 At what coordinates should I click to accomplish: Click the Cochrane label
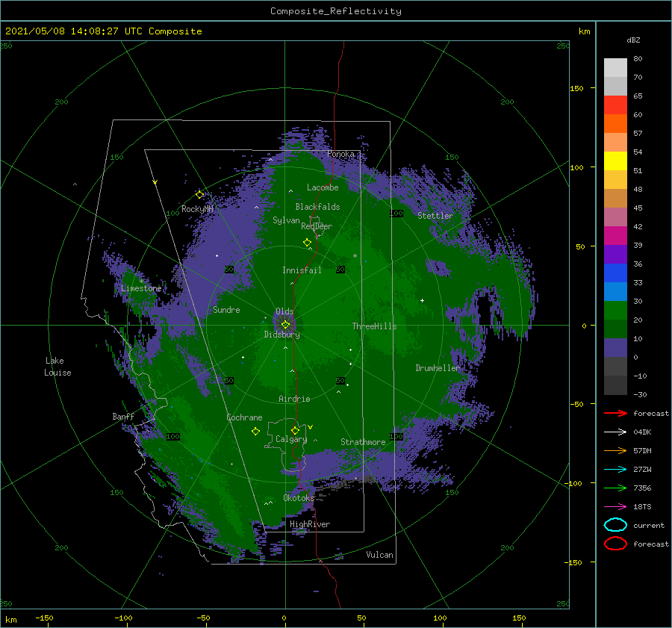coord(244,417)
